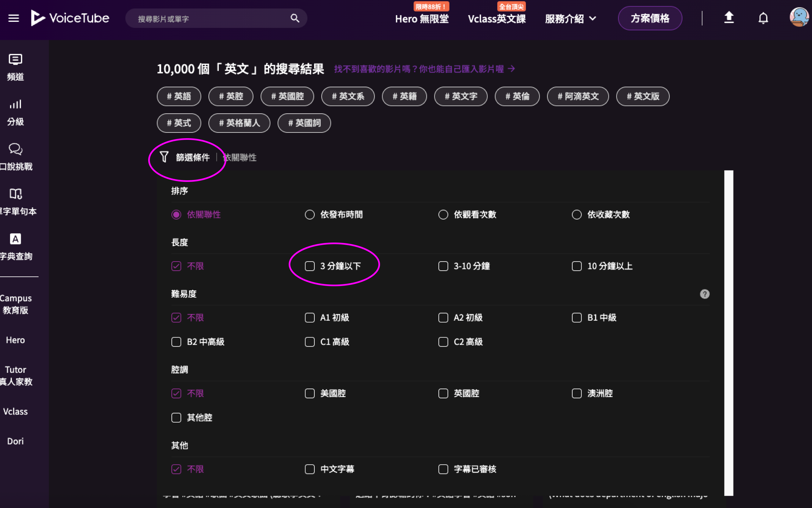Open the Vclass英文課 menu item

pyautogui.click(x=496, y=19)
